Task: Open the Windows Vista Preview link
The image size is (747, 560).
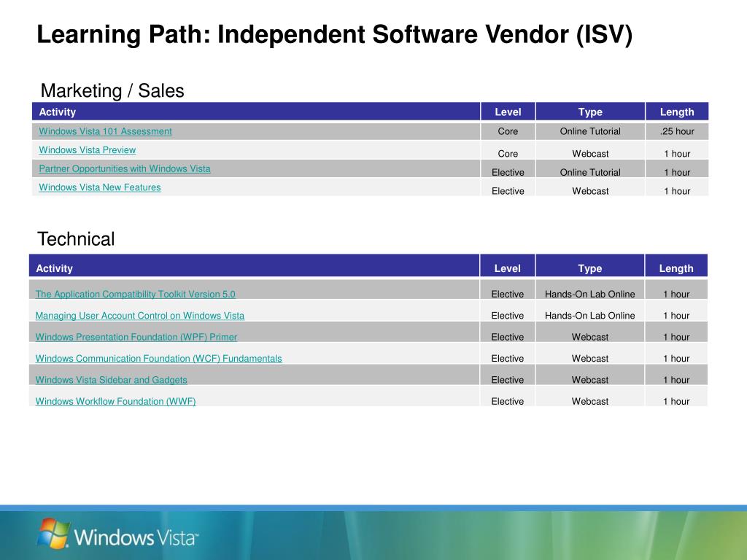Action: pyautogui.click(x=88, y=150)
